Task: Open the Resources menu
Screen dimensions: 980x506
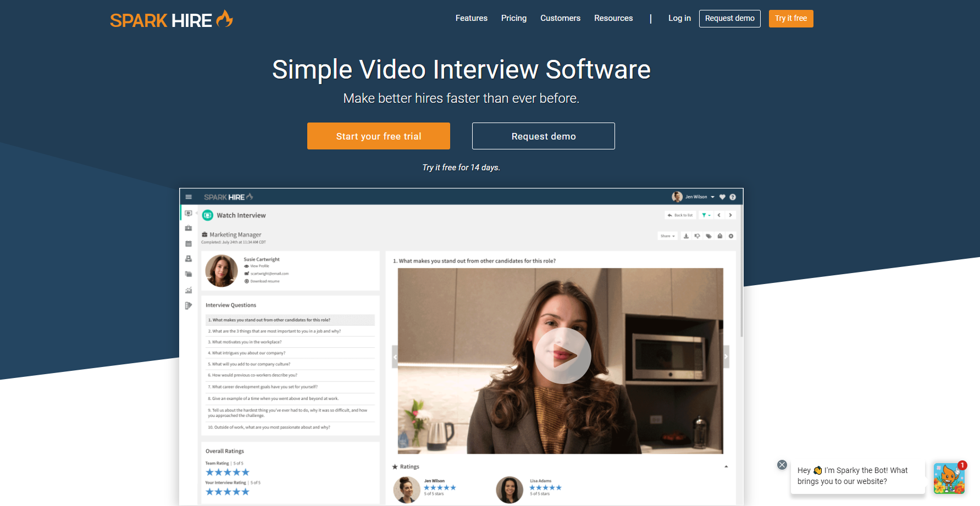Action: (x=613, y=18)
